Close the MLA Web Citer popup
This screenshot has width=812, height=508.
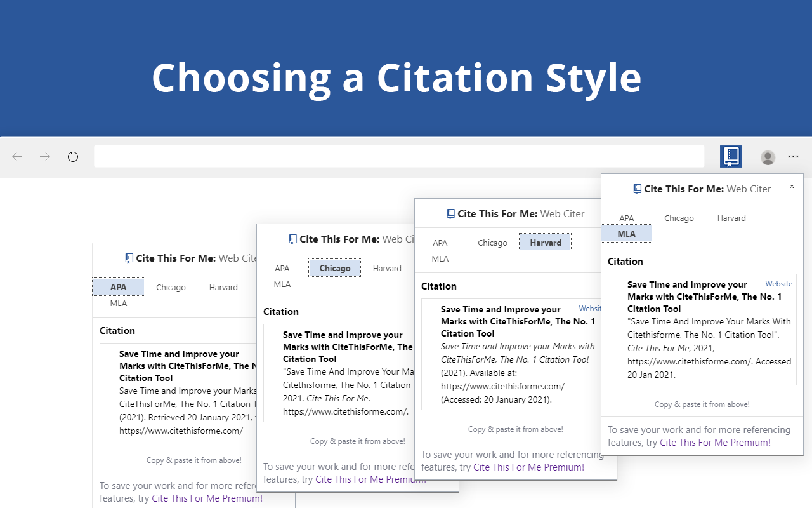tap(792, 187)
